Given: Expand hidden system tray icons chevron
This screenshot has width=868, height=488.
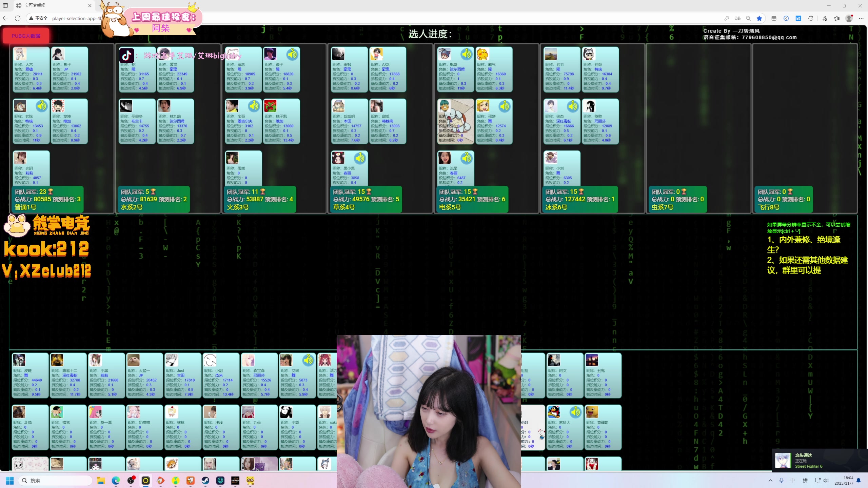Looking at the screenshot, I should (x=770, y=481).
